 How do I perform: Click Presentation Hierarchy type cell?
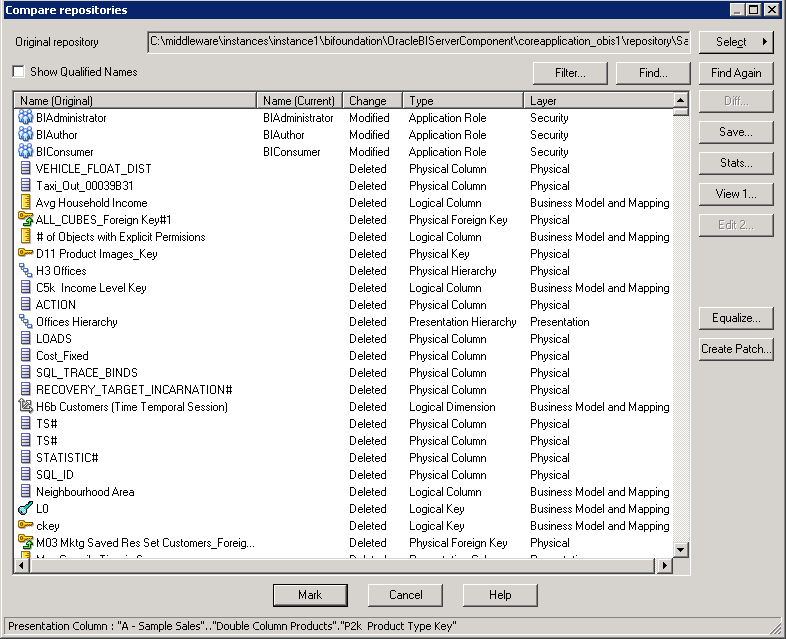point(463,322)
